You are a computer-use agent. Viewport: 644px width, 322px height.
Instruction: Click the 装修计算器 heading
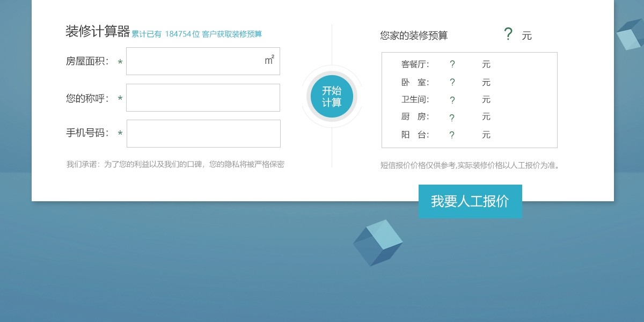click(x=98, y=32)
